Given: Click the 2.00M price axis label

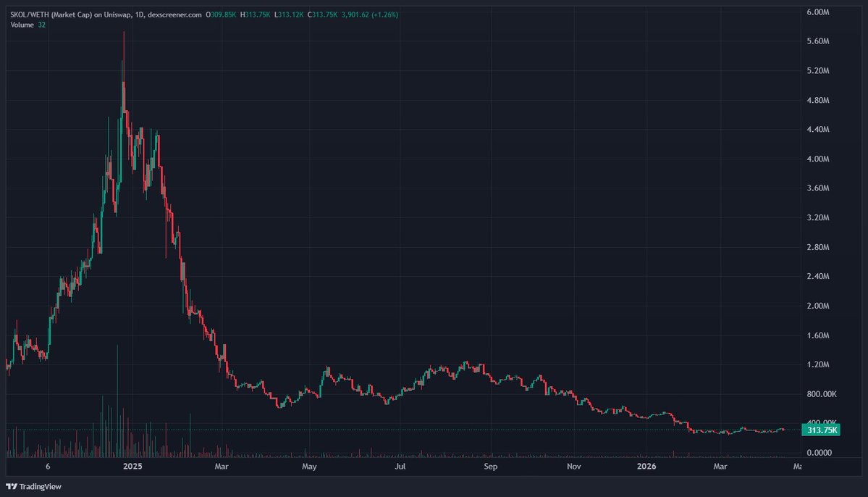Looking at the screenshot, I should (x=817, y=305).
